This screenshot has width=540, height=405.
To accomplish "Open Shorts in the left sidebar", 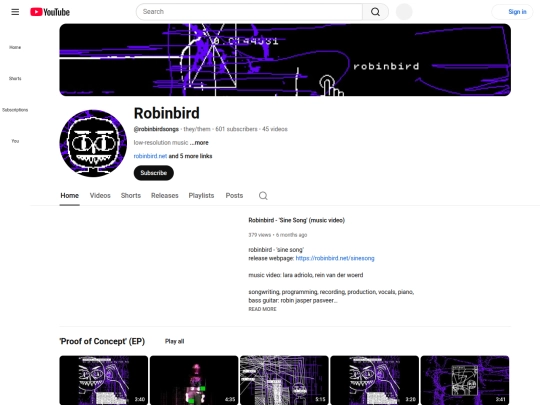I will coord(15,79).
